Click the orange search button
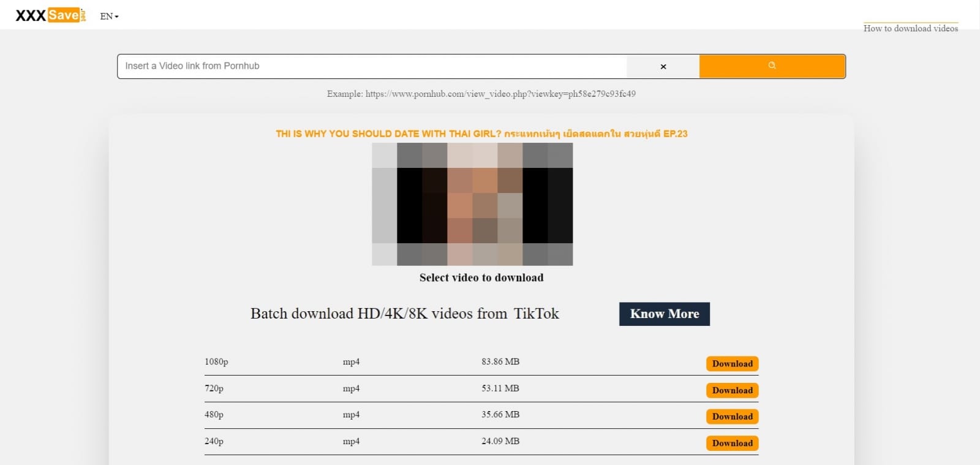The width and height of the screenshot is (980, 465). point(772,66)
